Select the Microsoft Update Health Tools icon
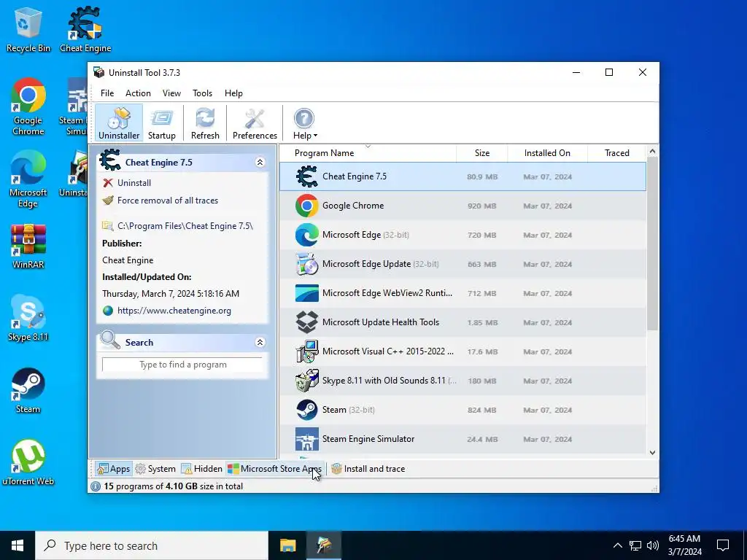The width and height of the screenshot is (747, 560). pyautogui.click(x=307, y=322)
